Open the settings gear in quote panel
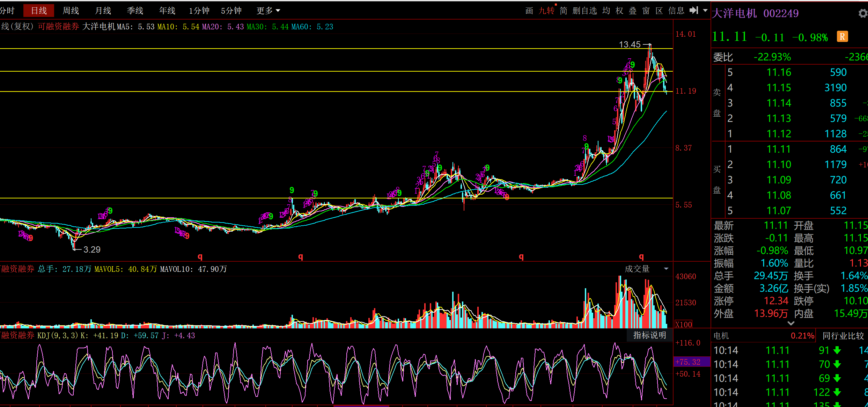 (x=863, y=13)
